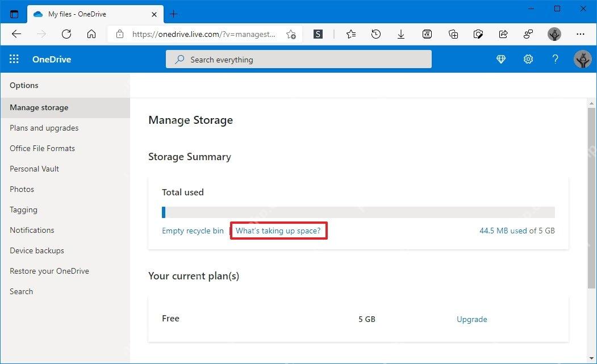The width and height of the screenshot is (597, 364).
Task: Share this page
Action: [503, 34]
